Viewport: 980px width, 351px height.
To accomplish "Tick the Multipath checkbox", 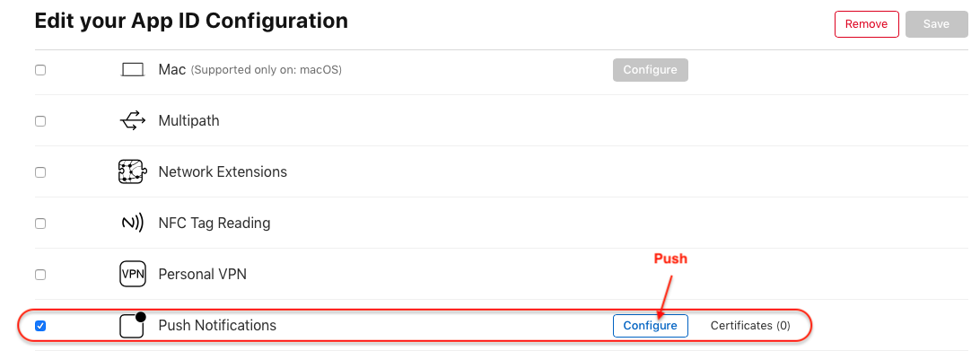I will pyautogui.click(x=40, y=121).
